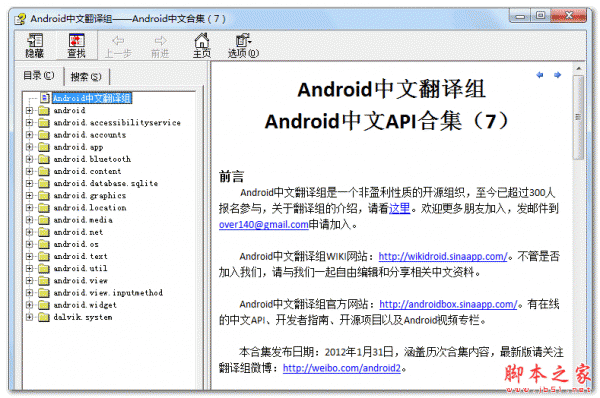Screen dimensions: 600x398
Task: Select the android.os label
Action: coord(76,244)
